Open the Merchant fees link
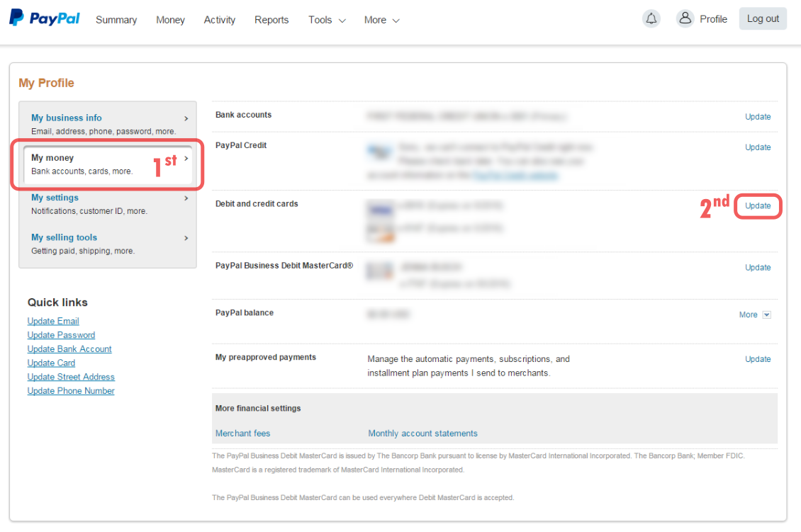Image resolution: width=801 pixels, height=532 pixels. [x=242, y=434]
